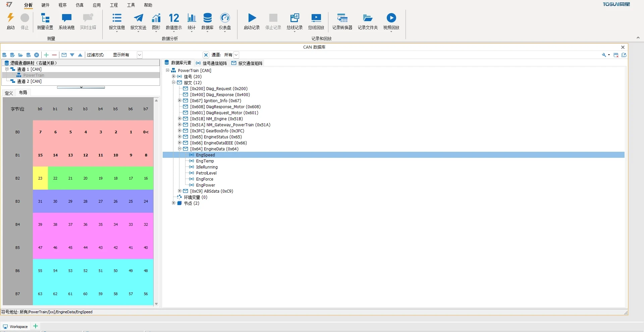
Task: Open the 过滤方式 filter mode dropdown
Action: click(140, 55)
